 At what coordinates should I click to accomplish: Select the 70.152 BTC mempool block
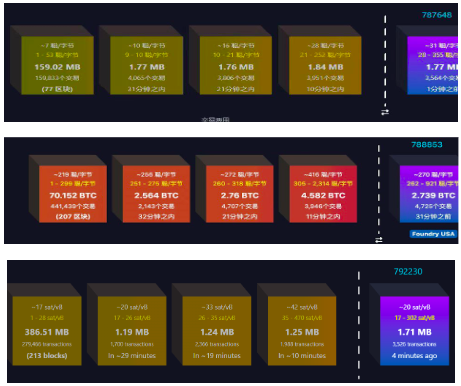pyautogui.click(x=73, y=194)
